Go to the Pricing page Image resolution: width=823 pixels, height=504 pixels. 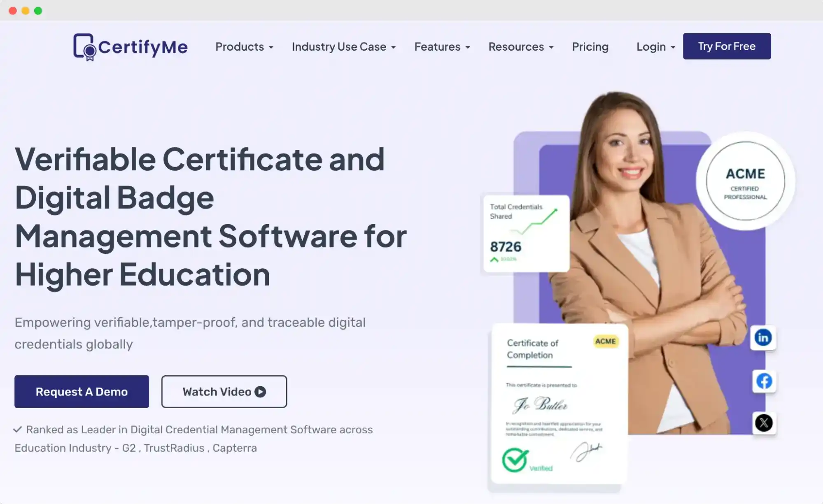590,46
